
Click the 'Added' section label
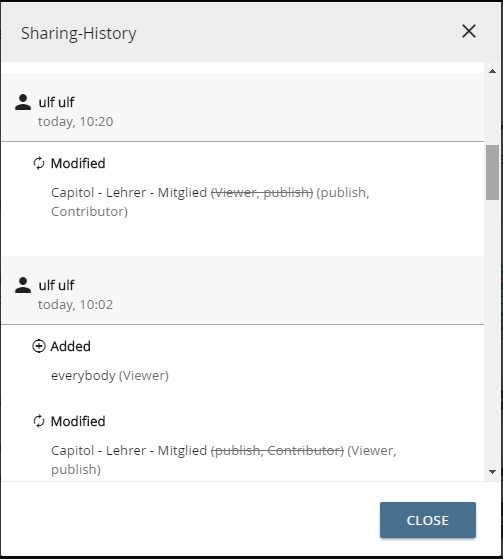[x=71, y=346]
